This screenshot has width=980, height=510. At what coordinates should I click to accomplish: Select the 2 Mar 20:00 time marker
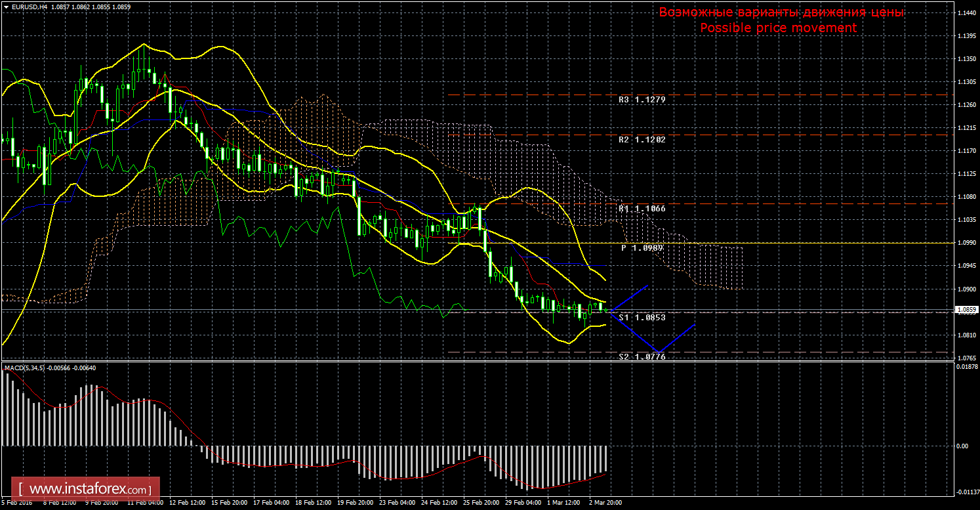click(x=605, y=503)
